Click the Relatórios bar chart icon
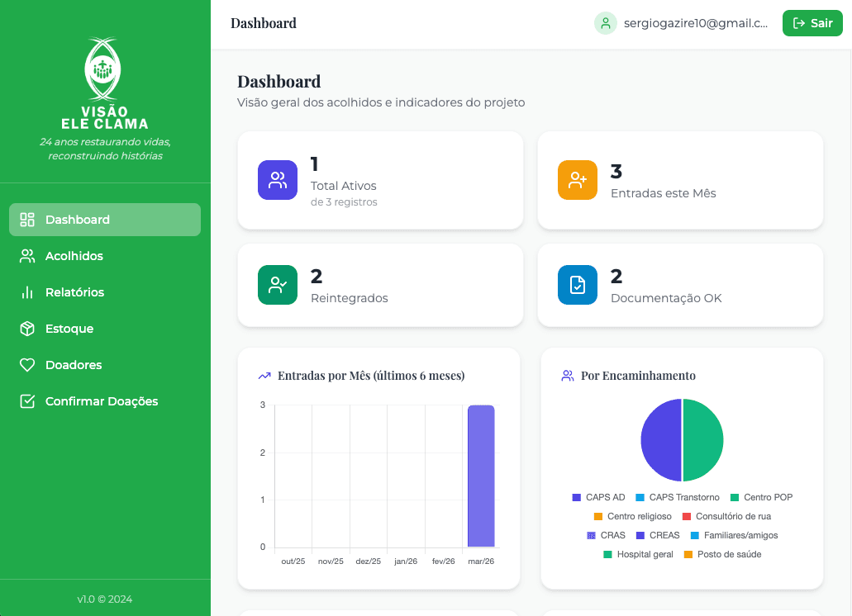The image size is (852, 616). click(27, 292)
